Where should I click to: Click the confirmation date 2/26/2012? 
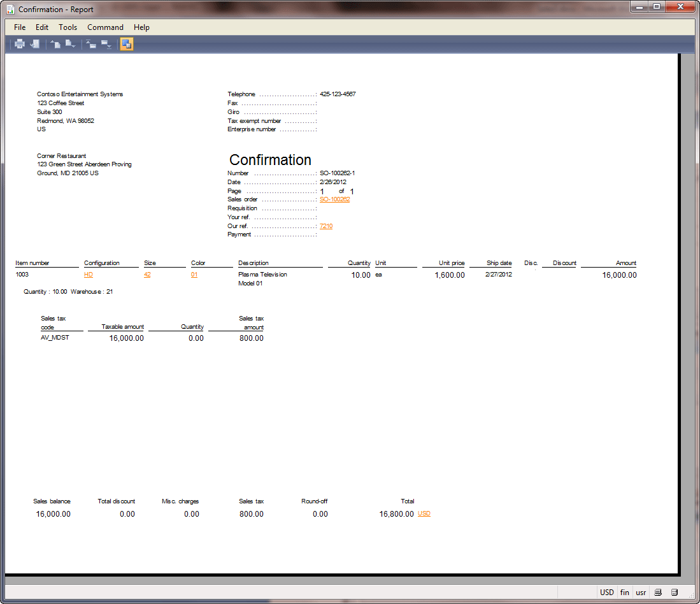click(333, 182)
